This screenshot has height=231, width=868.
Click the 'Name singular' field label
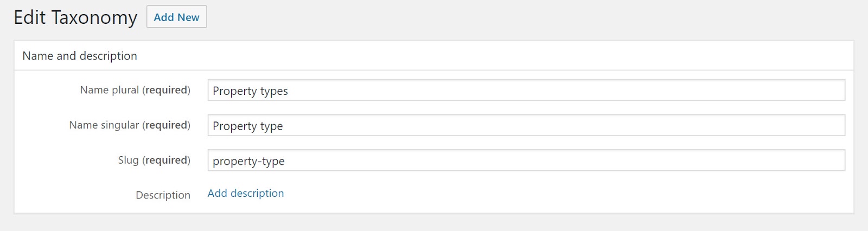104,125
